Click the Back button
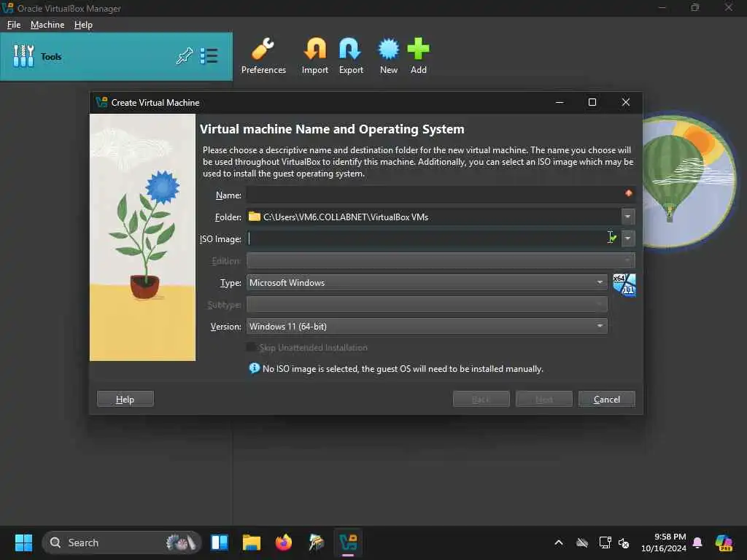Image resolution: width=747 pixels, height=560 pixels. coord(481,399)
